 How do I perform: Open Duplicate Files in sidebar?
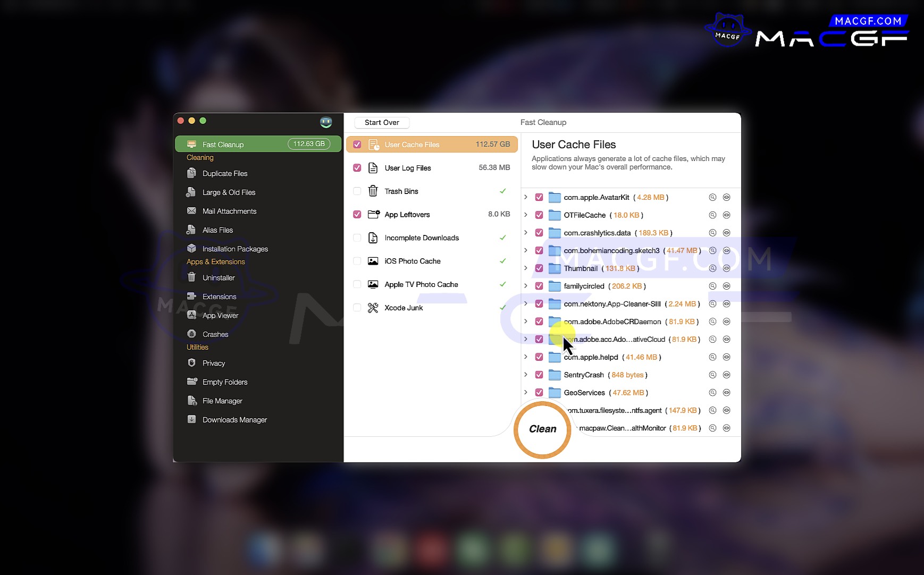tap(224, 173)
